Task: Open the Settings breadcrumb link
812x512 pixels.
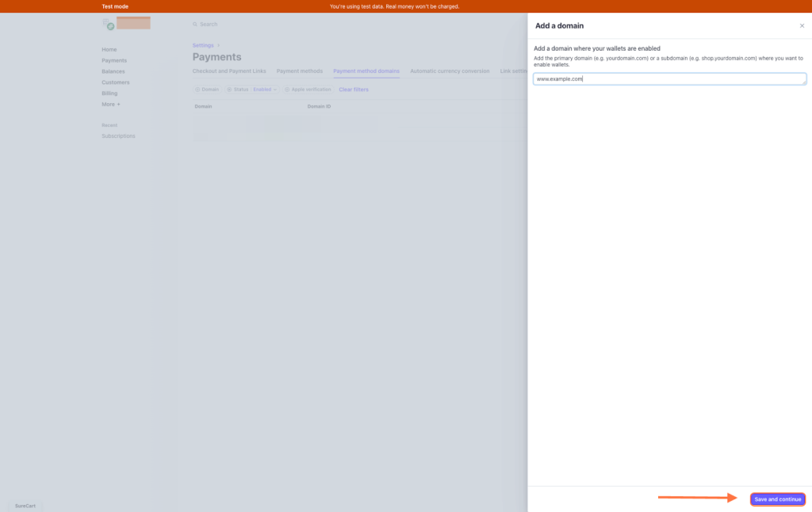Action: pyautogui.click(x=203, y=45)
